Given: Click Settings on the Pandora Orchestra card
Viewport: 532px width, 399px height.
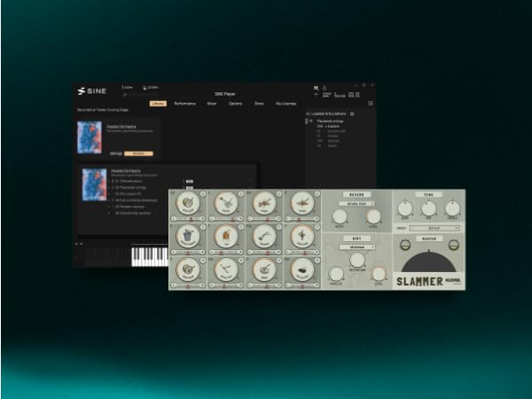Looking at the screenshot, I should (x=115, y=153).
